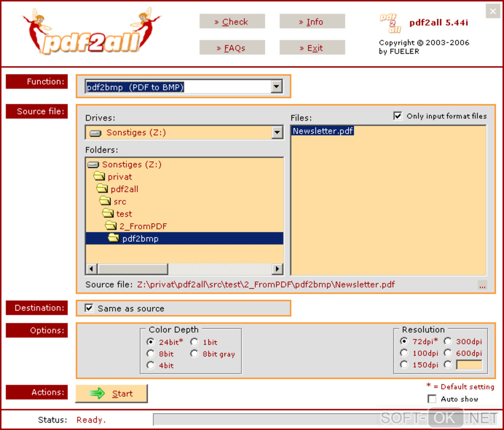
Task: Click the Ready. status text
Action: 91,420
